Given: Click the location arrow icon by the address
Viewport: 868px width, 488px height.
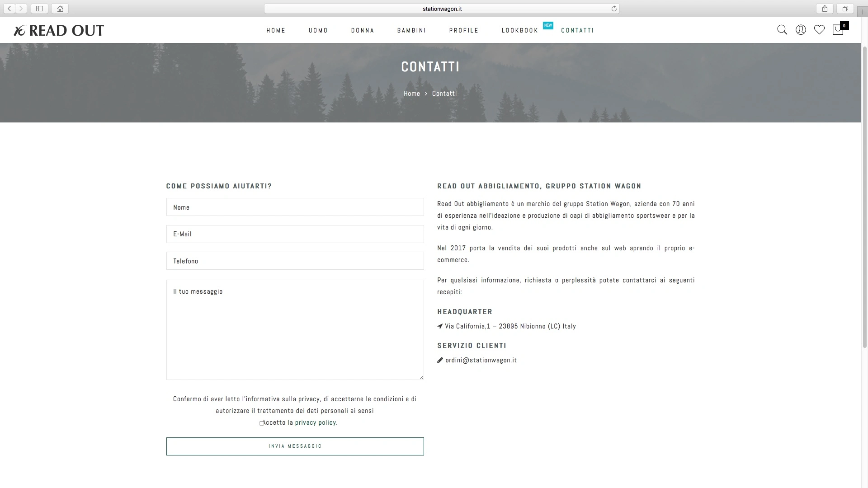Looking at the screenshot, I should pos(440,326).
